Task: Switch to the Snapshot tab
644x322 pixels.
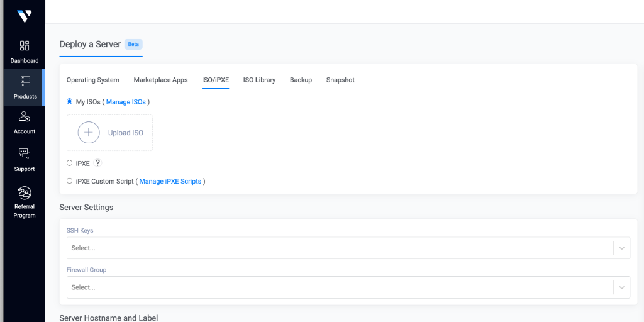Action: pyautogui.click(x=340, y=80)
